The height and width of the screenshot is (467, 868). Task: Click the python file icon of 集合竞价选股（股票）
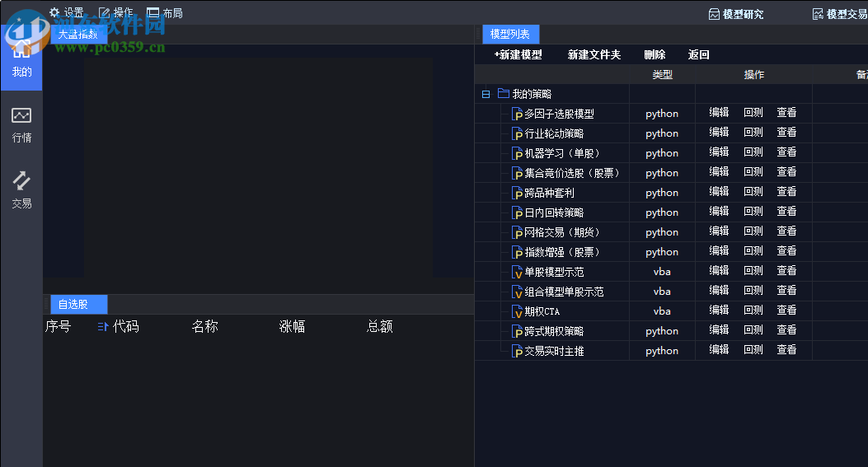coord(518,173)
